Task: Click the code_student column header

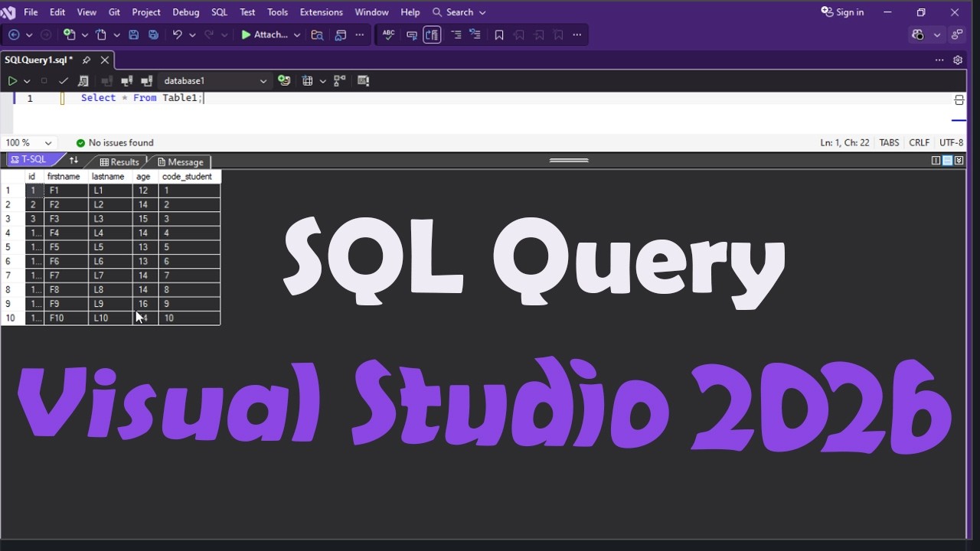Action: pyautogui.click(x=189, y=176)
